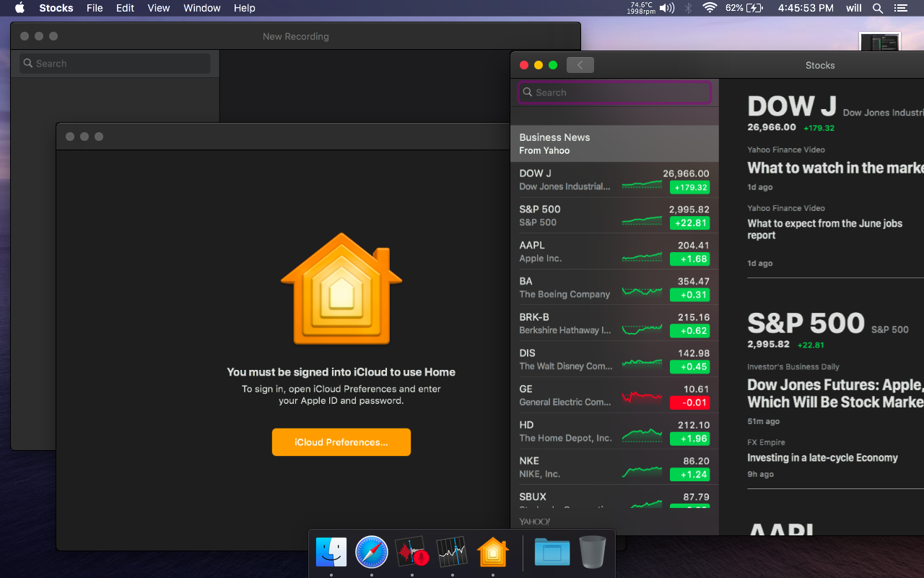Open Safari from the Dock
Viewport: 924px width, 578px height.
372,553
